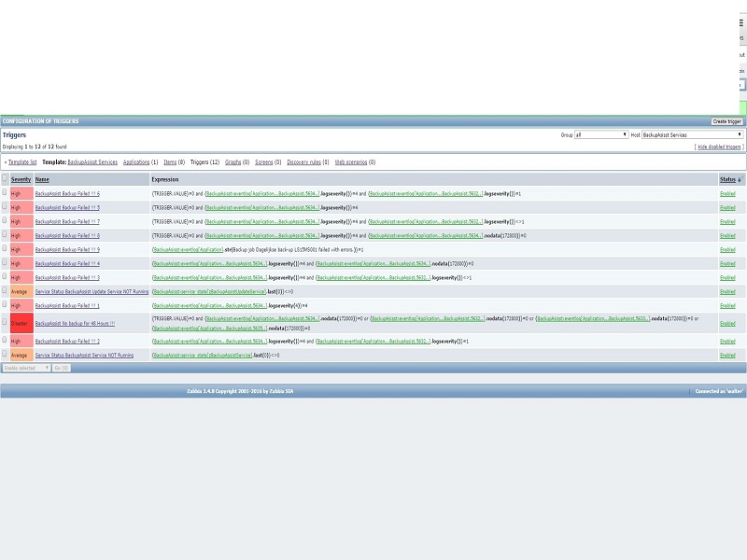
Task: Click Enabled status of BackupAssist Backup Failed !!! 5
Action: click(x=727, y=207)
